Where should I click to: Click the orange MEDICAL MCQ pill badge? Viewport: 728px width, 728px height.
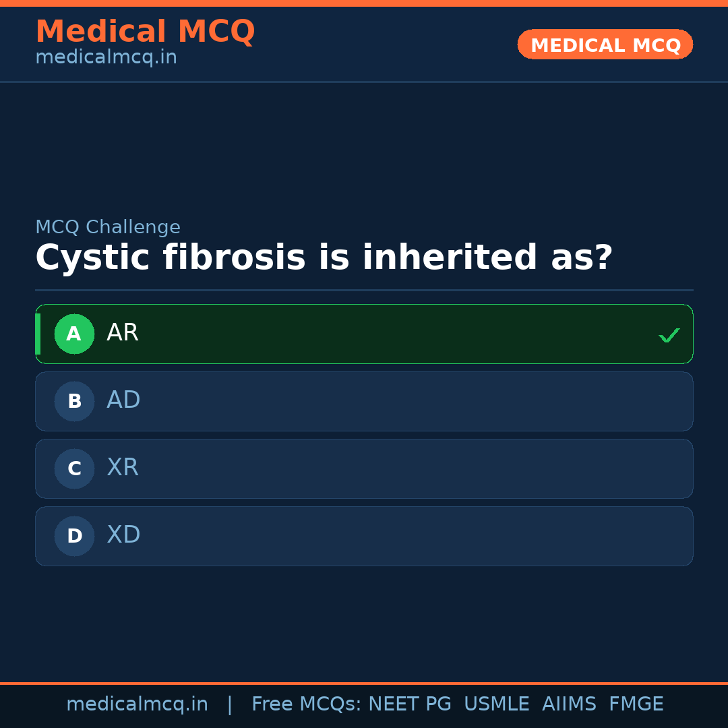point(605,44)
